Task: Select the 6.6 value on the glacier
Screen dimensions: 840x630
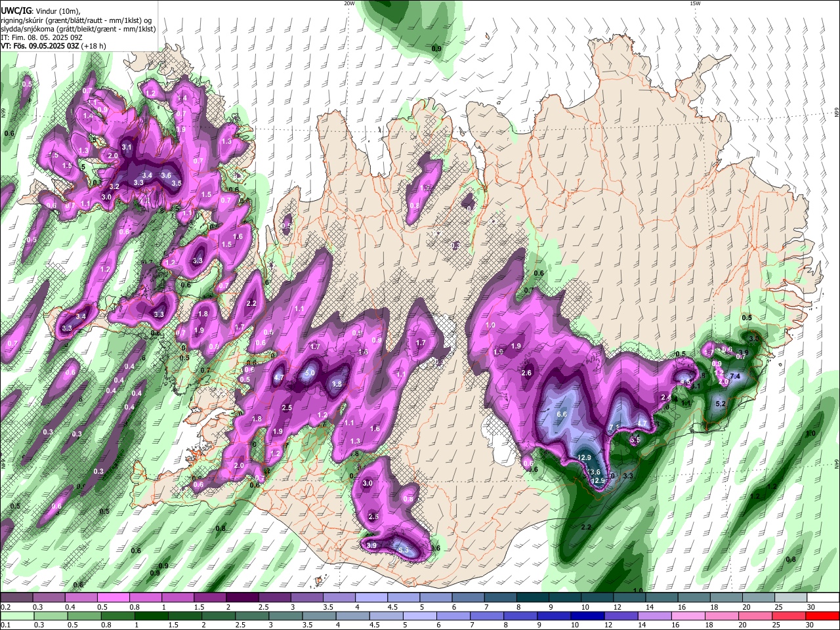Action: pyautogui.click(x=562, y=414)
